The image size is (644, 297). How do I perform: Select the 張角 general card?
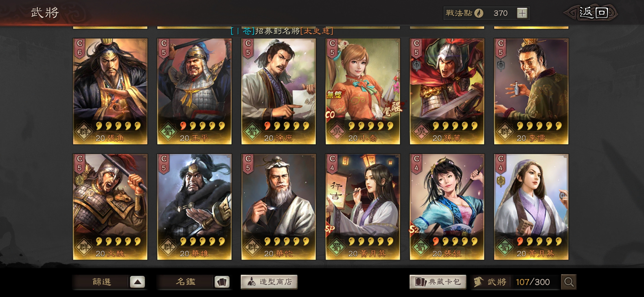[110, 91]
